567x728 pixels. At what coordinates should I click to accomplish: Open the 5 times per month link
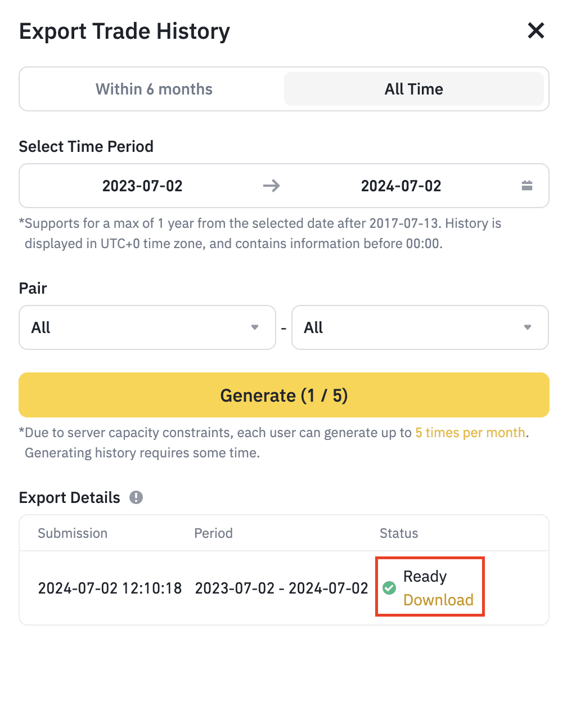click(x=470, y=433)
